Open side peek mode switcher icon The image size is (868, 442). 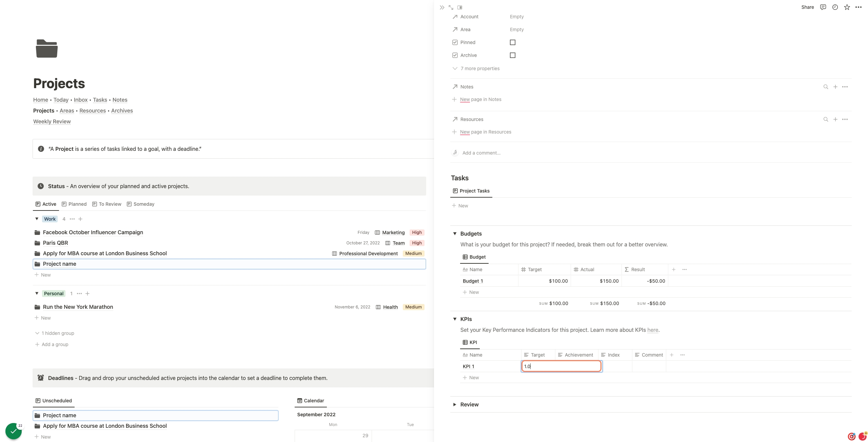pos(460,7)
